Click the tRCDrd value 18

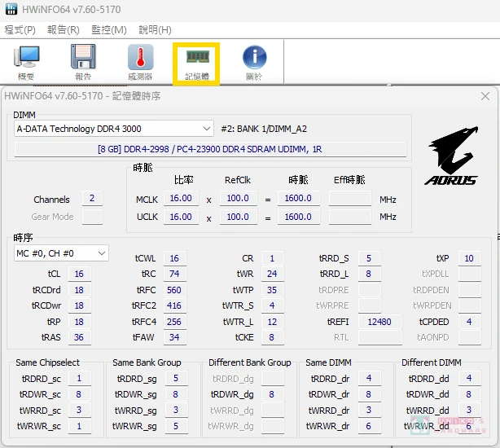80,290
